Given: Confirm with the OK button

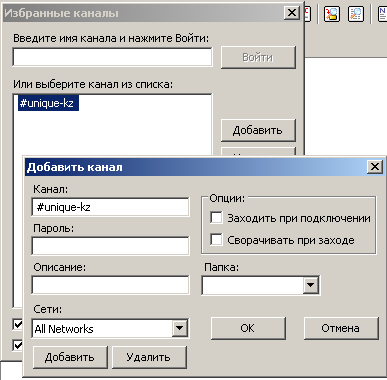Looking at the screenshot, I should click(x=248, y=328).
